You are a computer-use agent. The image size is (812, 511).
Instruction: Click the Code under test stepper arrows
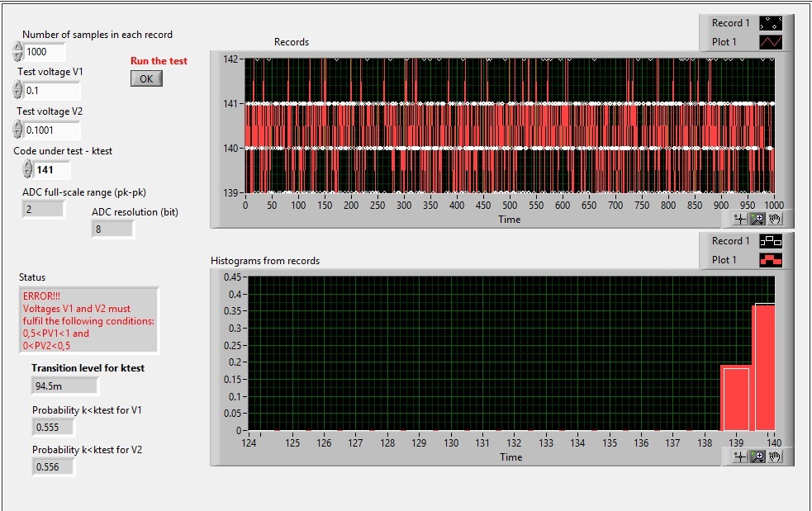point(27,169)
